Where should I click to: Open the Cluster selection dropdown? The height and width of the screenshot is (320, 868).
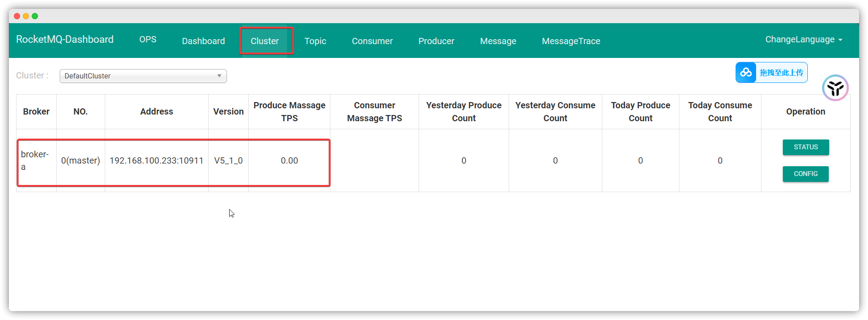pyautogui.click(x=143, y=76)
